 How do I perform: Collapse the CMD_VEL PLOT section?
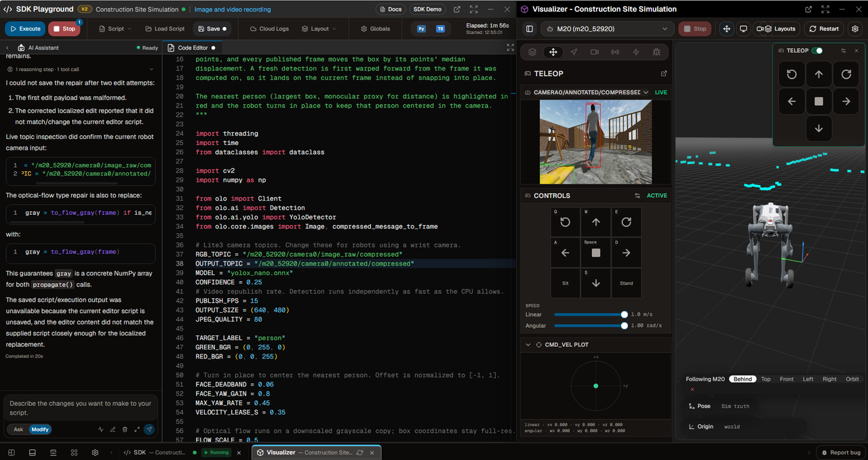(528, 345)
